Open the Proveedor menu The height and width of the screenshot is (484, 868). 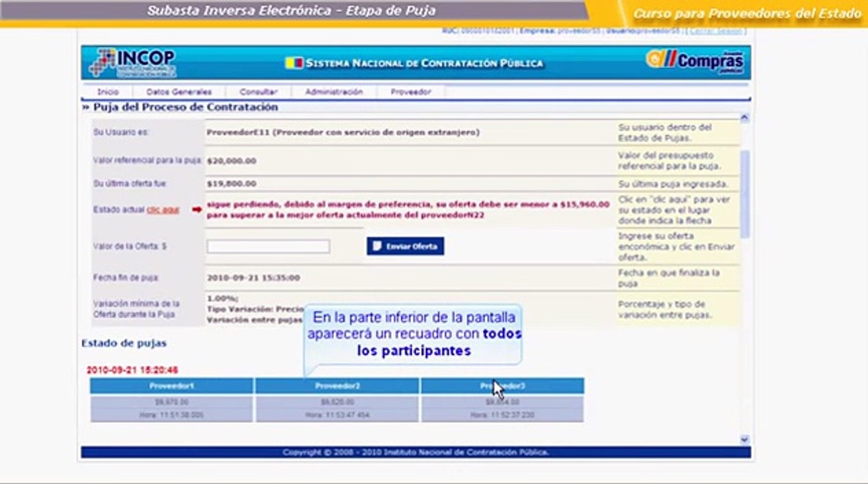tap(410, 92)
